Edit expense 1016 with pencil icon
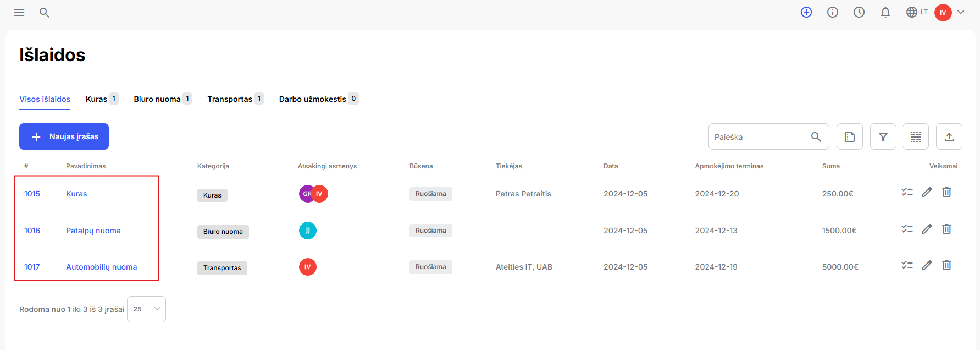Image resolution: width=980 pixels, height=350 pixels. tap(927, 229)
